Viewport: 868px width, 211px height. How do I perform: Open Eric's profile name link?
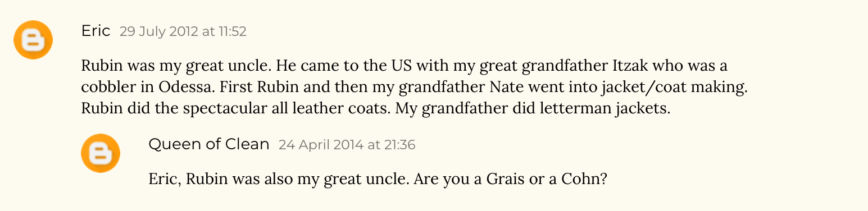tap(96, 31)
